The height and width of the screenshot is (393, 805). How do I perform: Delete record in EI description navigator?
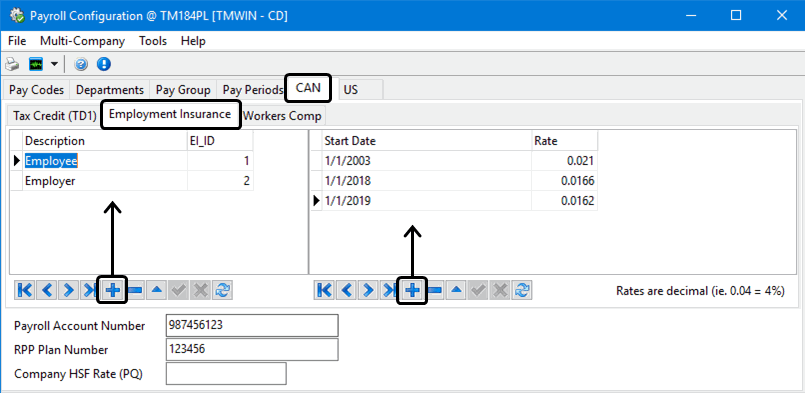click(x=136, y=290)
